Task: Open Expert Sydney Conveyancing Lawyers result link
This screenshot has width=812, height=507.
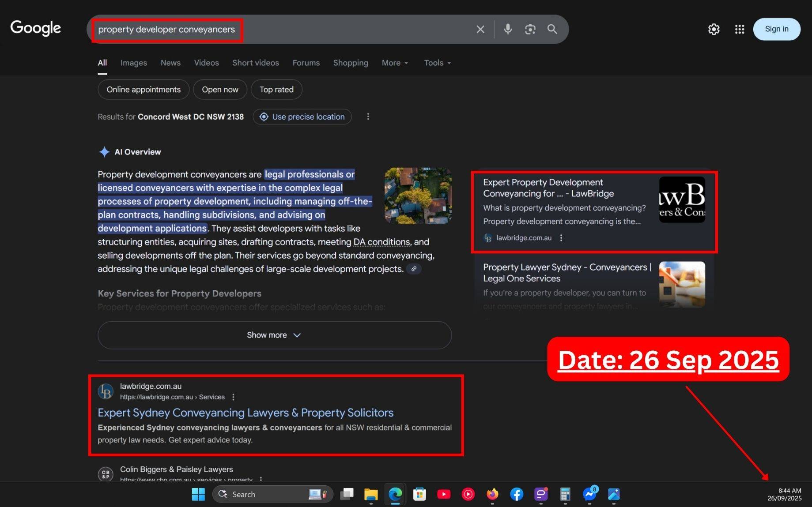Action: tap(245, 413)
